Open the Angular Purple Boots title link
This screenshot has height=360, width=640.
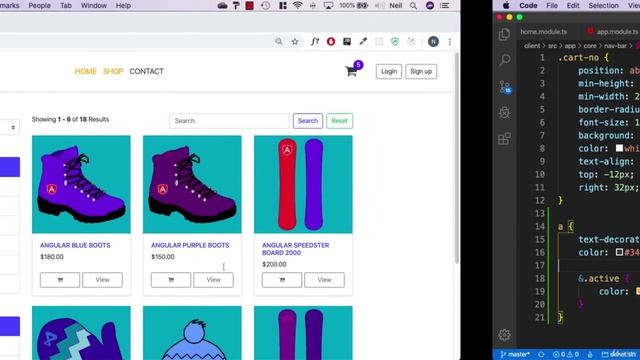pos(190,245)
